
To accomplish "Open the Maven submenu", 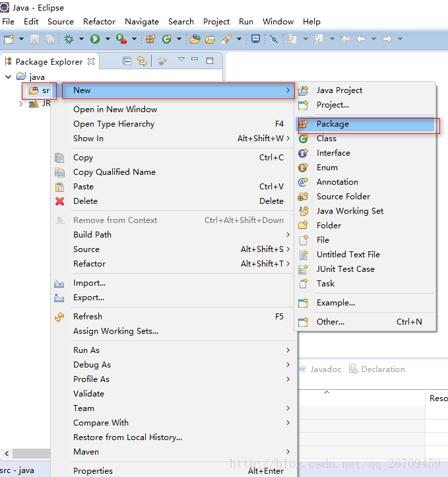I will point(173,452).
